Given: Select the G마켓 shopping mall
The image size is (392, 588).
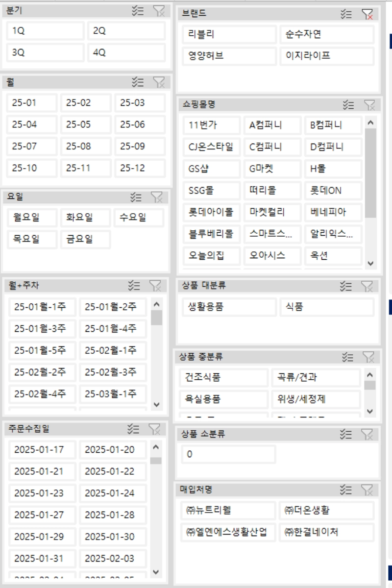Looking at the screenshot, I should tap(272, 169).
